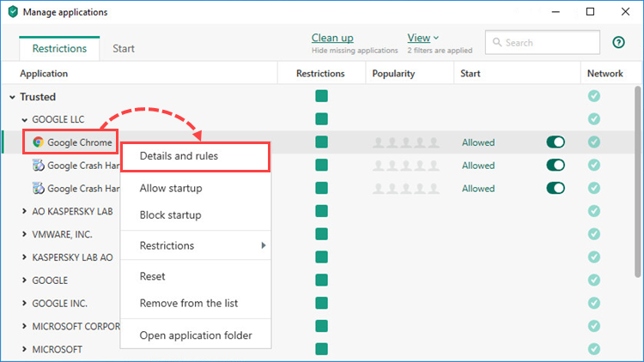Viewport: 644px width, 362px height.
Task: Expand the KASPERSKY LAB AO group
Action: click(x=24, y=257)
